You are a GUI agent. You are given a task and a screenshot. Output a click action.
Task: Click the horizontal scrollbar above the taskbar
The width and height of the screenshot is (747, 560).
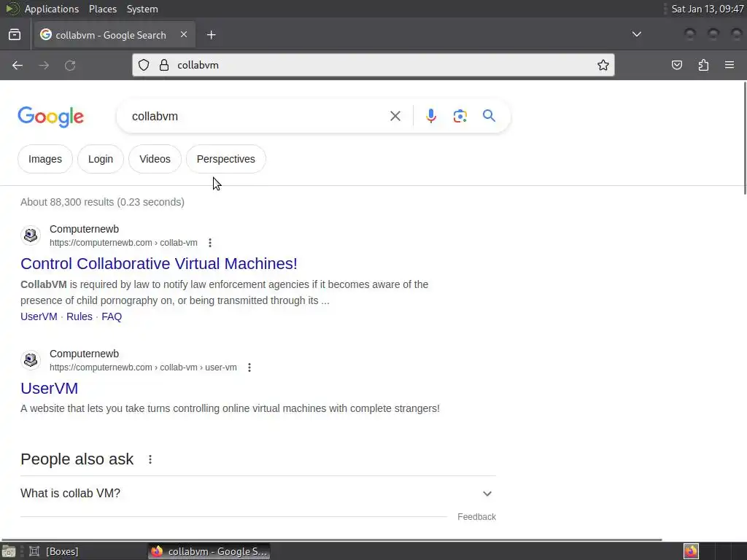point(332,540)
